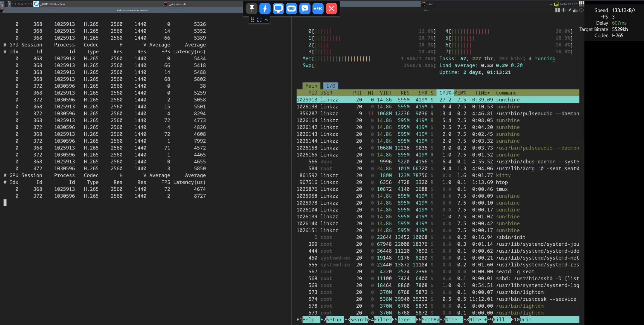644x325 pixels.
Task: Click the terminal icon left of nvidia-smi title
Action: (x=2, y=10)
